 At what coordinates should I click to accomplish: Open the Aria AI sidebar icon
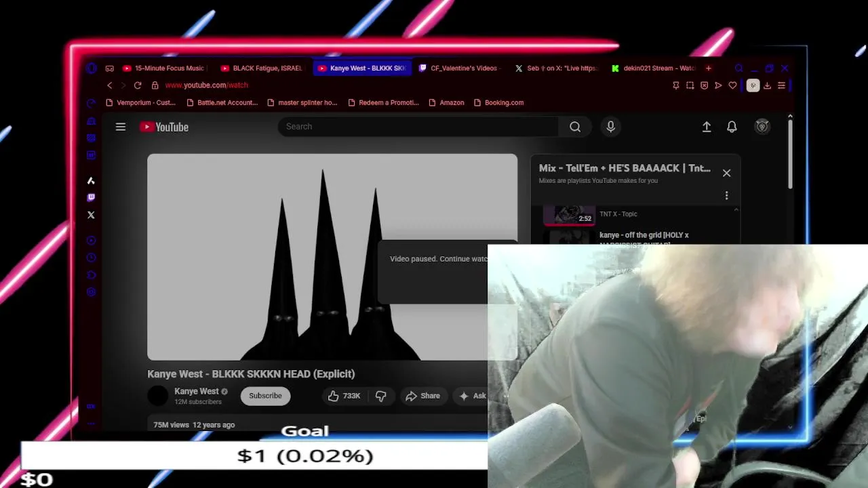click(x=91, y=181)
